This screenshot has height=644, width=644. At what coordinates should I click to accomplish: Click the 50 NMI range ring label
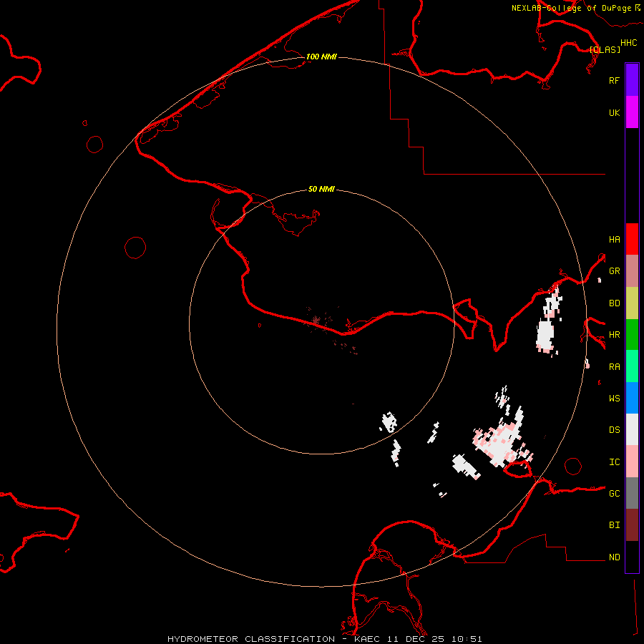pyautogui.click(x=321, y=189)
